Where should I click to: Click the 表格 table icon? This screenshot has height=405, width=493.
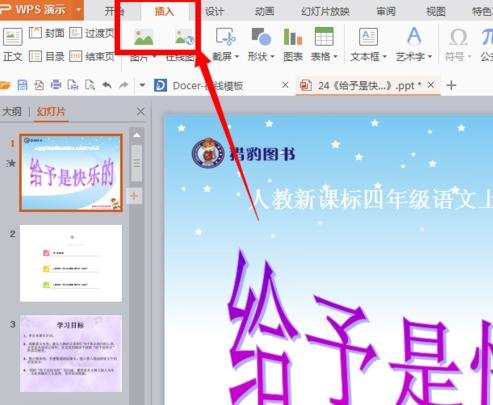[x=324, y=37]
